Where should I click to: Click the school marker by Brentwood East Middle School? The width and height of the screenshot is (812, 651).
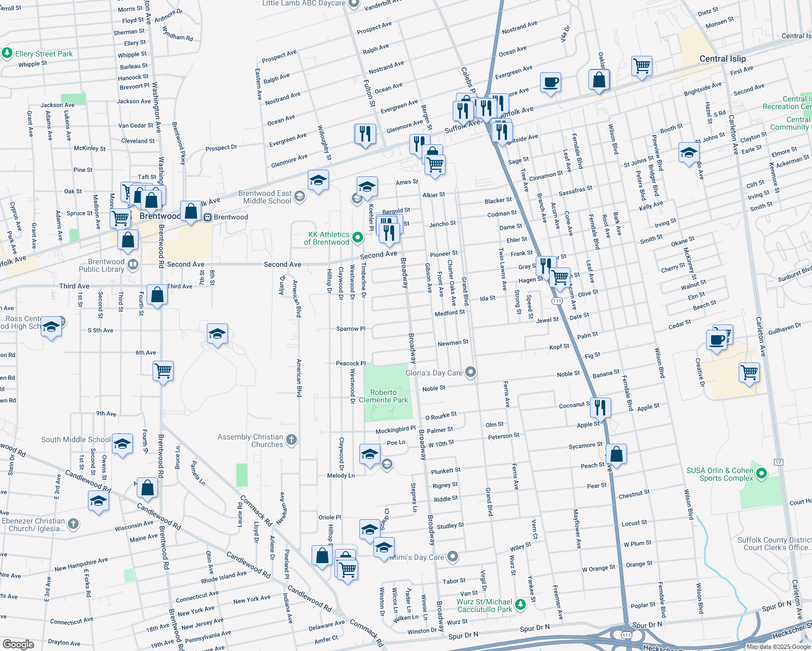[x=318, y=180]
